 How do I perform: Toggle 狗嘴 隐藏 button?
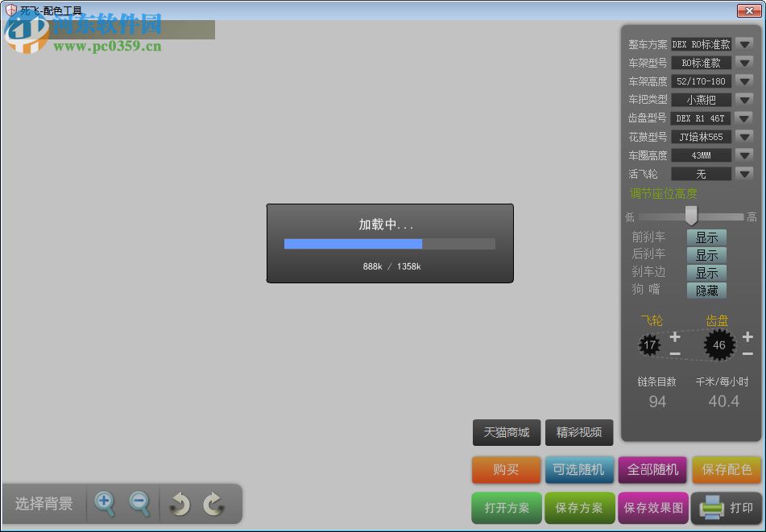706,291
